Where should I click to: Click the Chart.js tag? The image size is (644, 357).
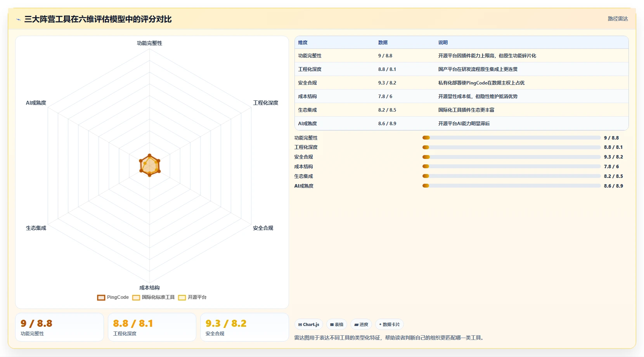pos(309,324)
